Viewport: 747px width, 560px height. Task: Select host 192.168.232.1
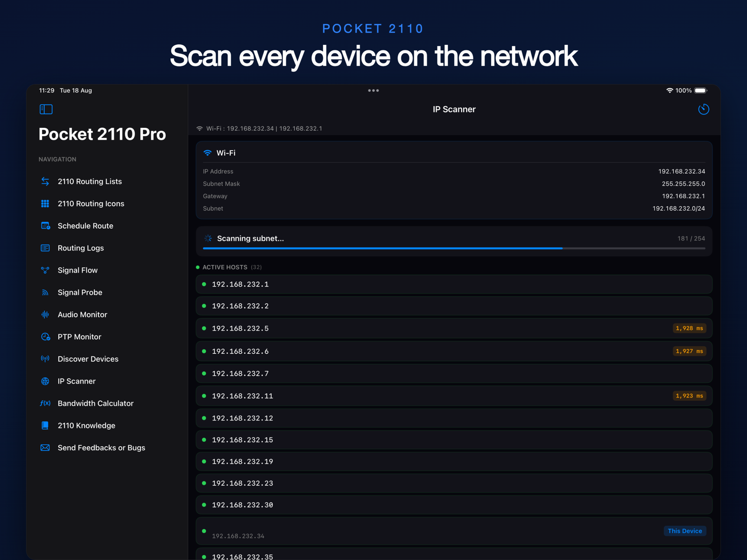click(454, 284)
